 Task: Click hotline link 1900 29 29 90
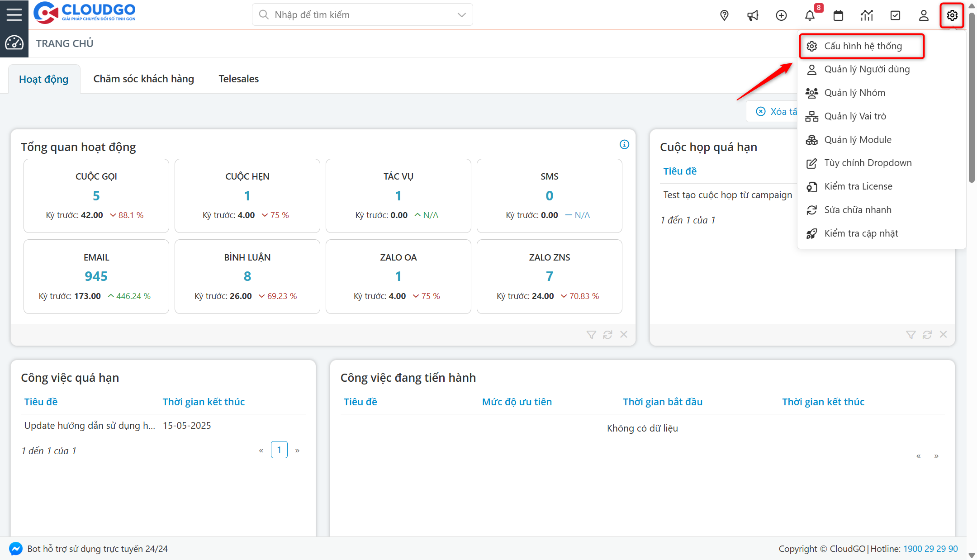(930, 549)
